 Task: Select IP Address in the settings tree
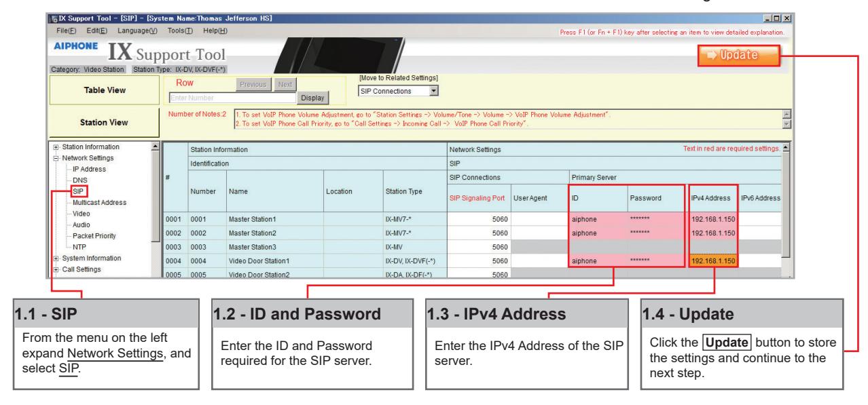(90, 168)
